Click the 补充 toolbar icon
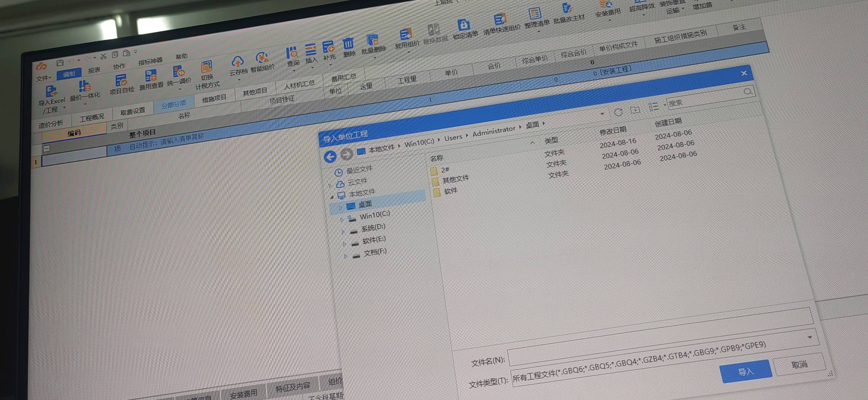Viewport: 868px width, 400px height. click(328, 47)
